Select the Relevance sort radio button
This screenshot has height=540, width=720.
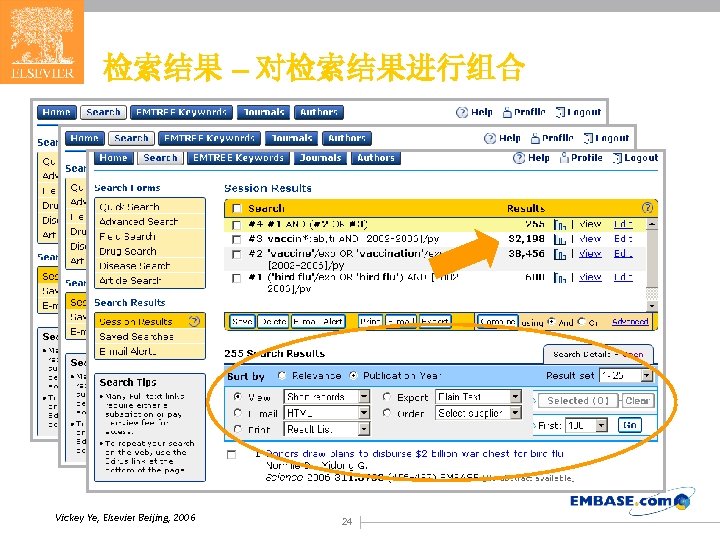click(282, 376)
